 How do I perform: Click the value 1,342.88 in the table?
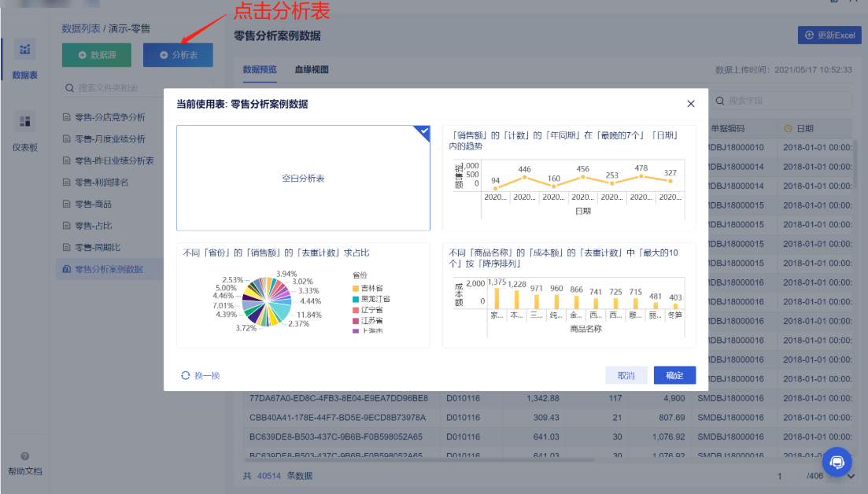pos(543,398)
